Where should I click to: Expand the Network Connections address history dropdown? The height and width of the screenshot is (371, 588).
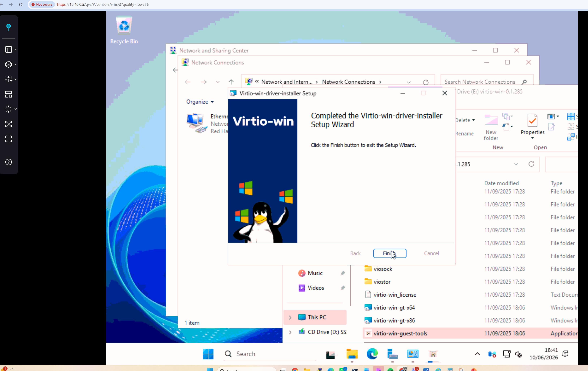409,82
